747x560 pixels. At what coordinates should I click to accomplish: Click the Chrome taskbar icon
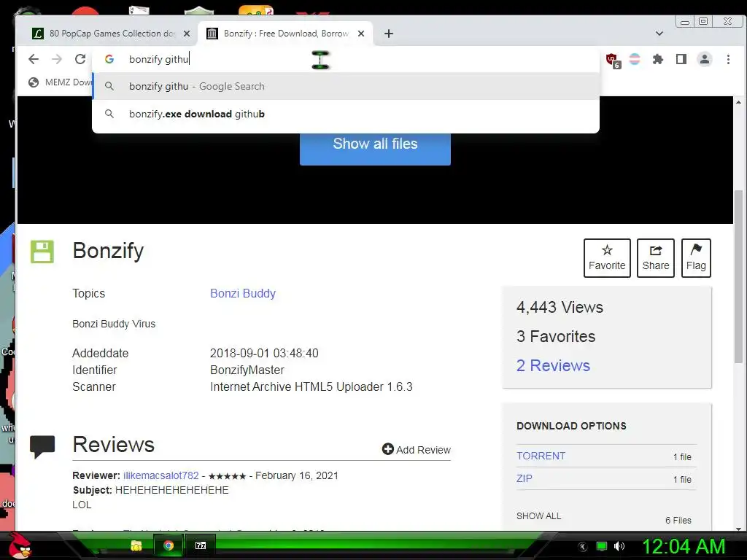[169, 545]
